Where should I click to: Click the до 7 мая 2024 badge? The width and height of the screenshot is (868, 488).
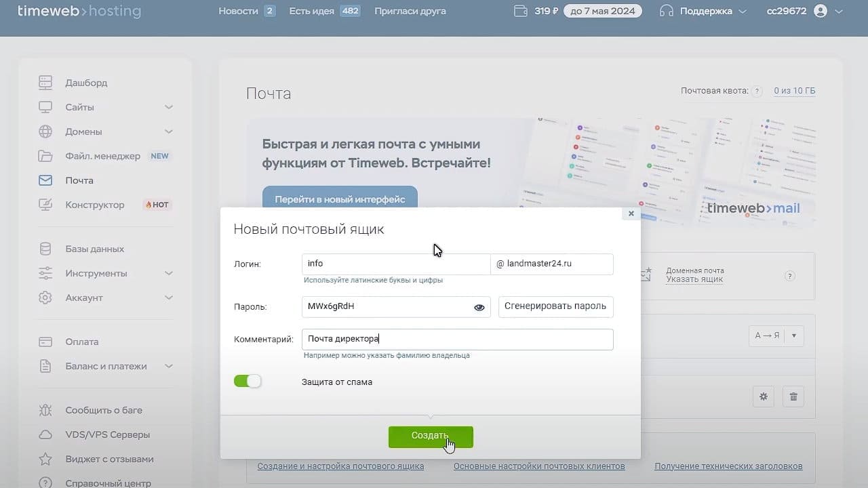[602, 12]
